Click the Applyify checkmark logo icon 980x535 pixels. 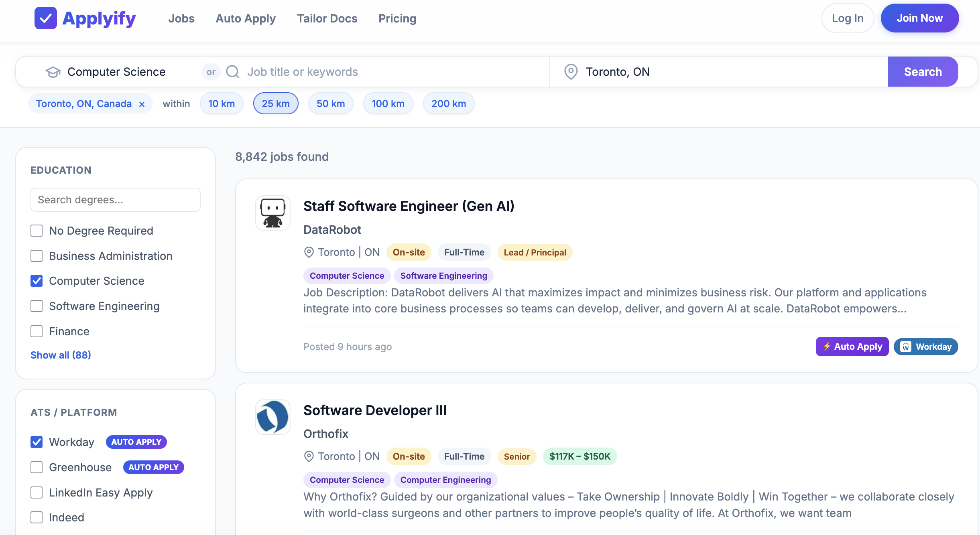click(x=46, y=18)
